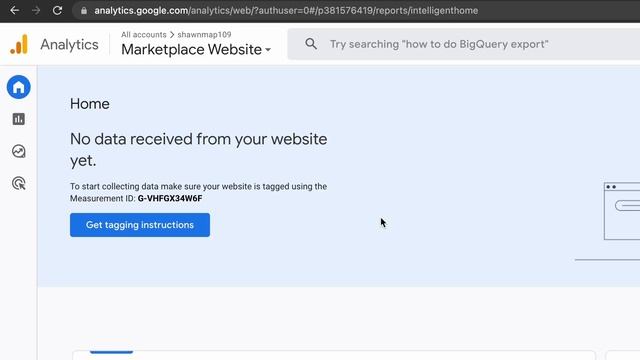This screenshot has width=640, height=360.
Task: Open Advertising from the sidebar icon
Action: coord(18,184)
